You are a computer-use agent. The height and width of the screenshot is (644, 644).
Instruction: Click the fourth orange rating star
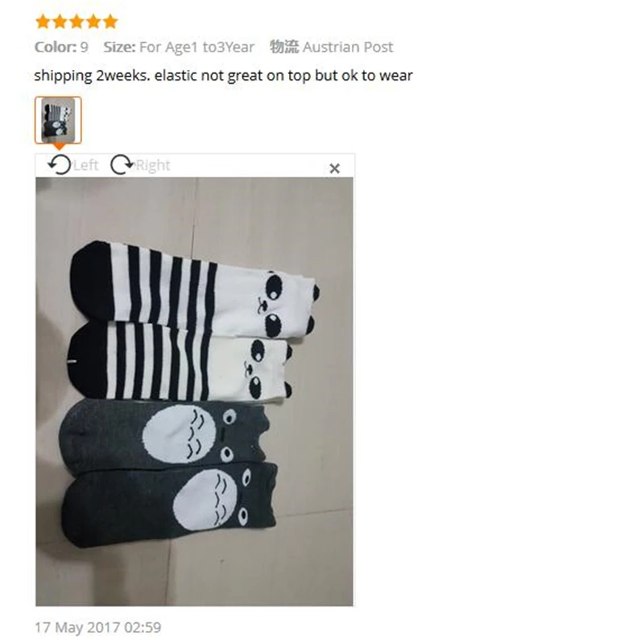coord(93,22)
